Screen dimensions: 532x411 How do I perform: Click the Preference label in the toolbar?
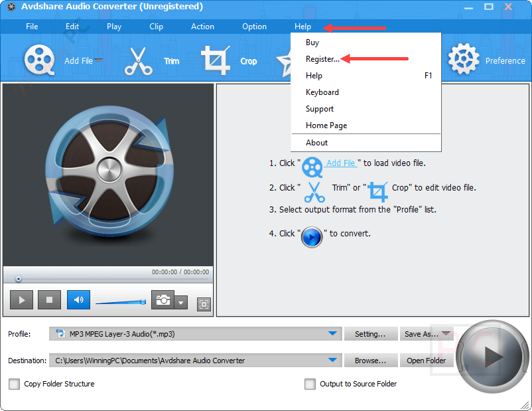coord(505,61)
